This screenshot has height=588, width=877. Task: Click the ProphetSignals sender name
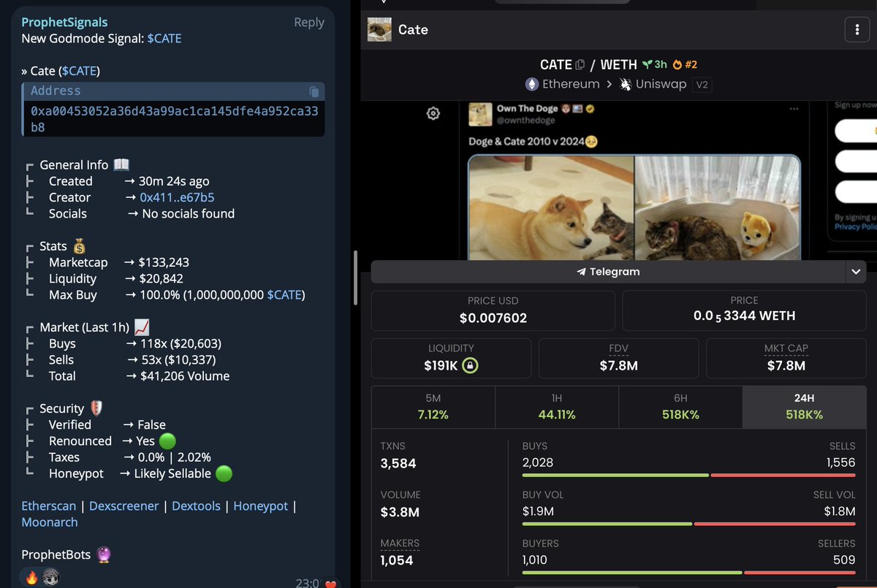point(64,23)
